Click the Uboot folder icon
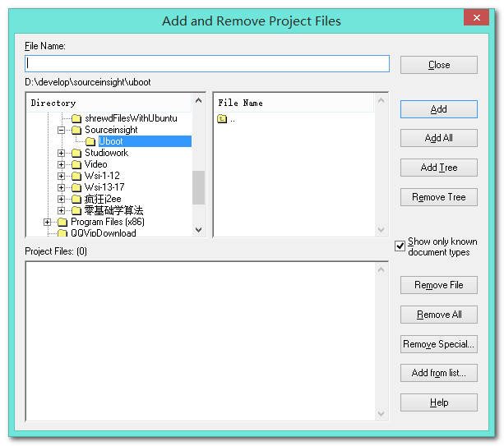Image resolution: width=504 pixels, height=446 pixels. 90,141
